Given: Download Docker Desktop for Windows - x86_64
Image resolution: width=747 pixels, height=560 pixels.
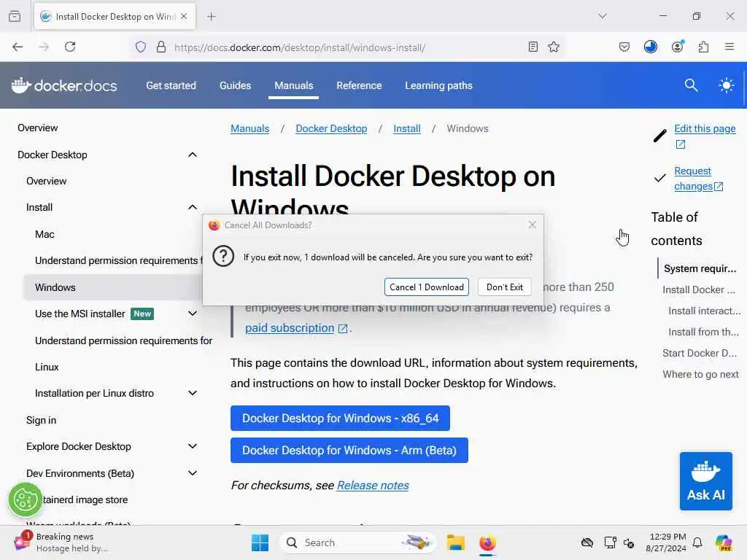Looking at the screenshot, I should coord(340,418).
